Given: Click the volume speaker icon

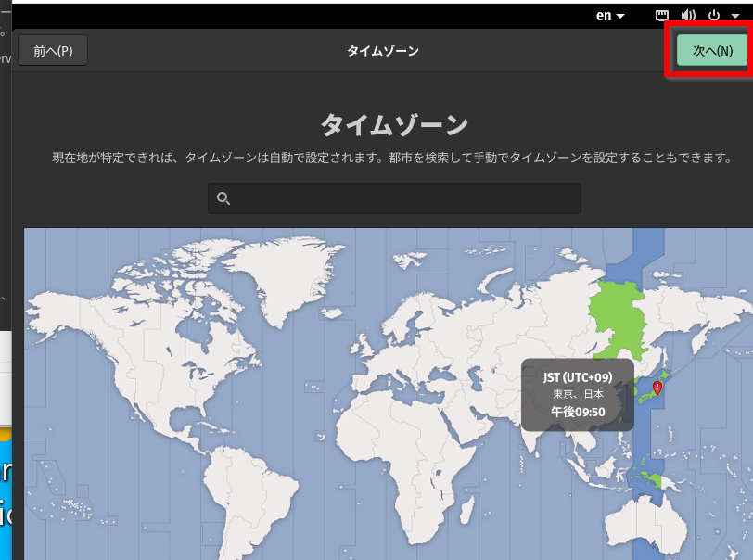Looking at the screenshot, I should click(x=688, y=16).
